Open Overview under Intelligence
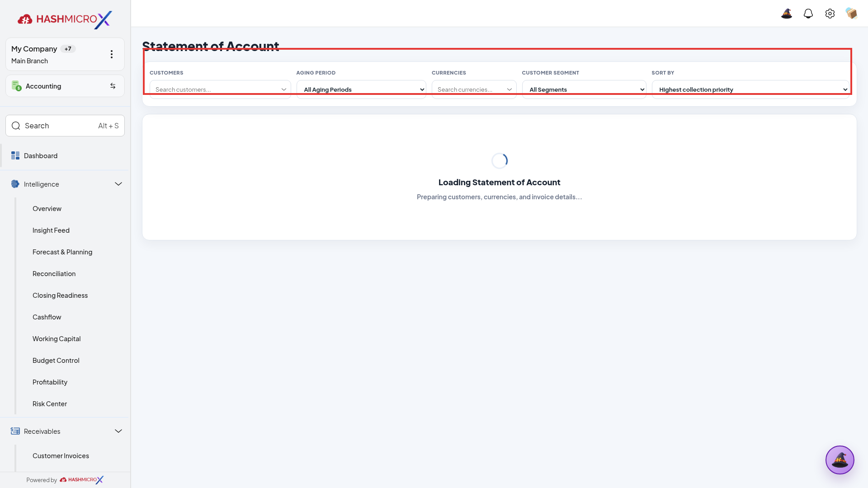 47,209
